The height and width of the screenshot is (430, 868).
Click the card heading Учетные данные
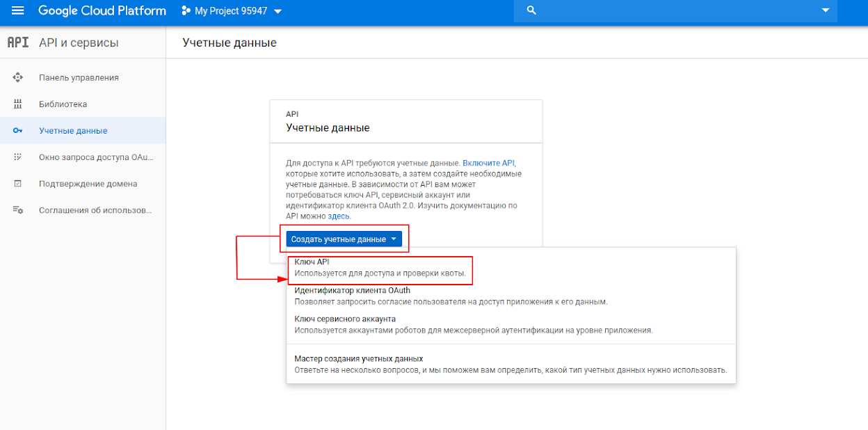(328, 128)
